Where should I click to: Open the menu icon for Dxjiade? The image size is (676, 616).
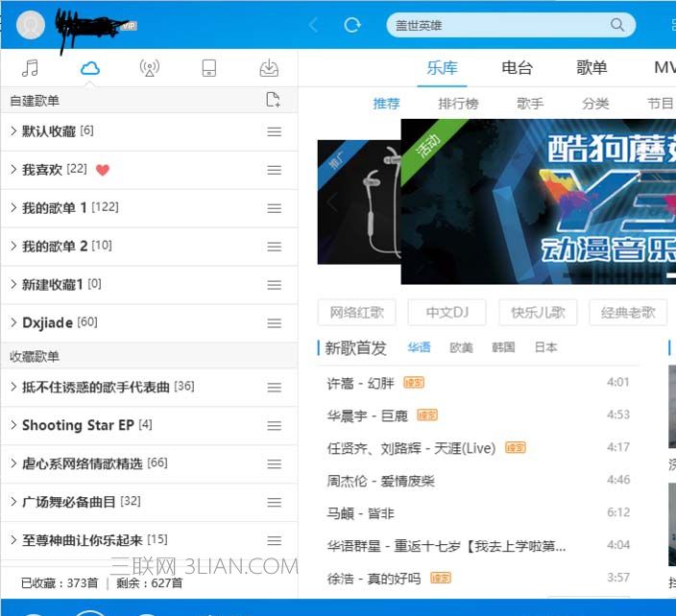(x=275, y=323)
